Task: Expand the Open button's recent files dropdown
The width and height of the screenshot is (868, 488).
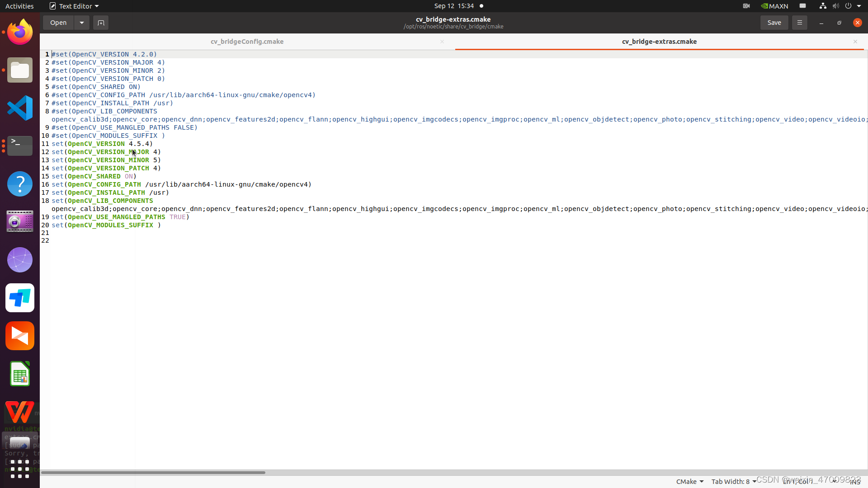Action: tap(81, 23)
